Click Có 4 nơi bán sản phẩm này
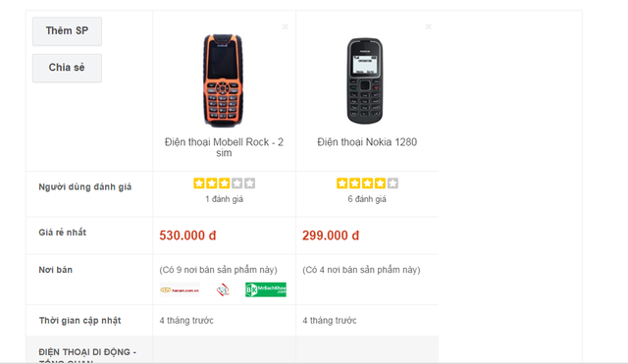Image resolution: width=628 pixels, height=364 pixels. coord(361,270)
